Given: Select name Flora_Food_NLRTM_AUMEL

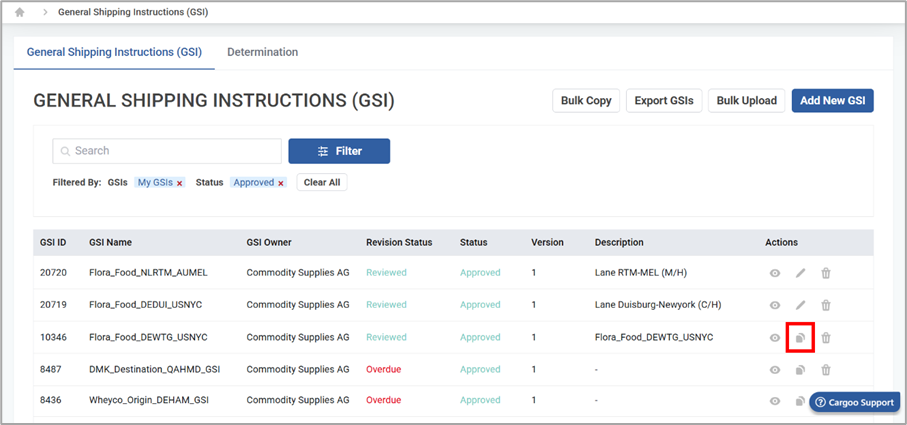Looking at the screenshot, I should coord(148,273).
